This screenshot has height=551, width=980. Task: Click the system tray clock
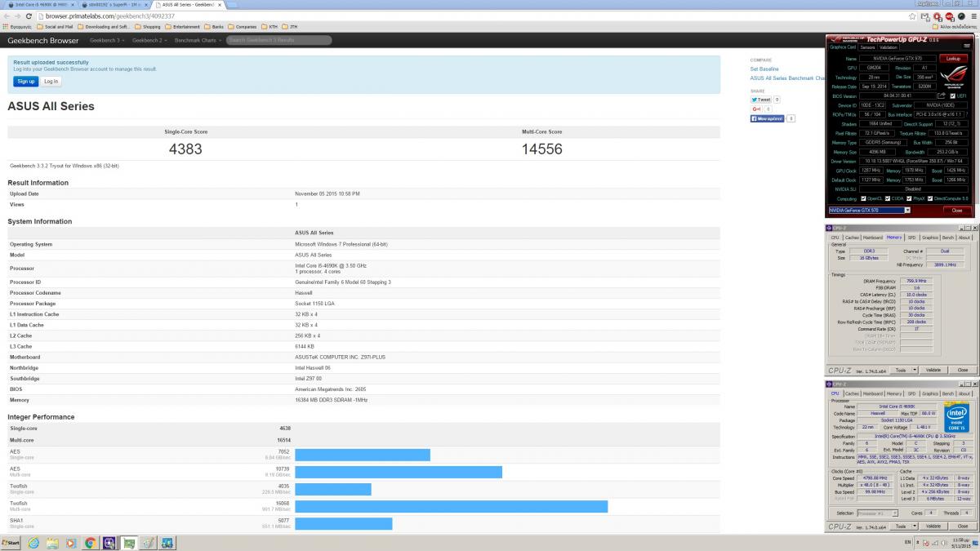962,542
